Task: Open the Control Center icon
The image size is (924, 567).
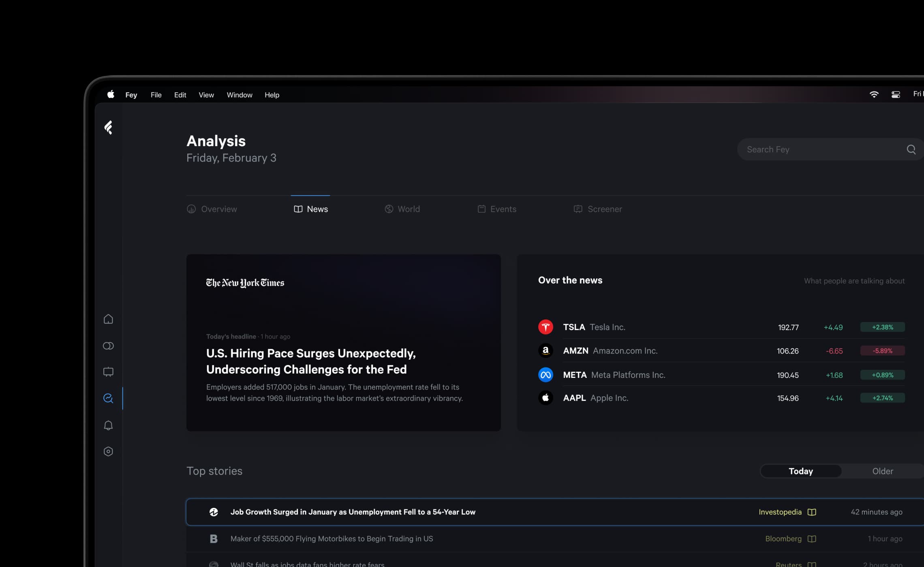Action: (896, 95)
